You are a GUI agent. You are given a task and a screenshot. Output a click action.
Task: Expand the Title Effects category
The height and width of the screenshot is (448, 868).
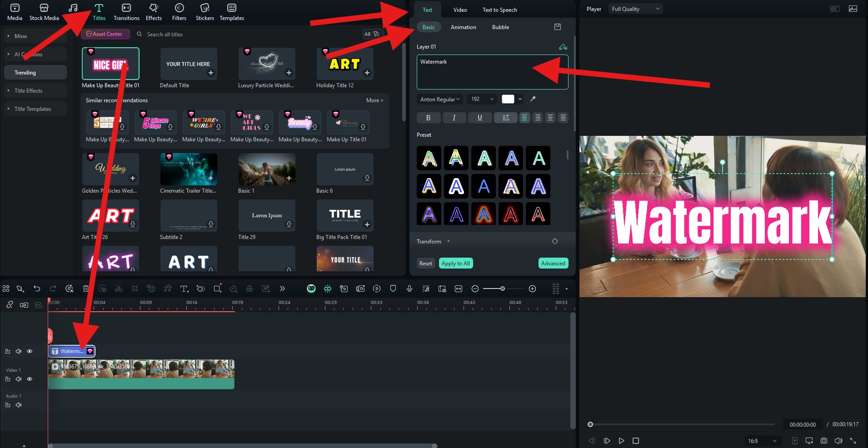[x=35, y=90]
